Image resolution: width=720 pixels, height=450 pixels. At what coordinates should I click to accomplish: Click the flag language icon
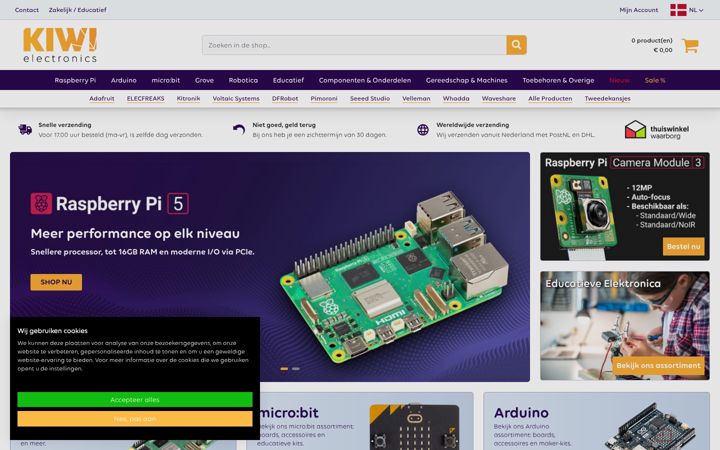point(678,10)
